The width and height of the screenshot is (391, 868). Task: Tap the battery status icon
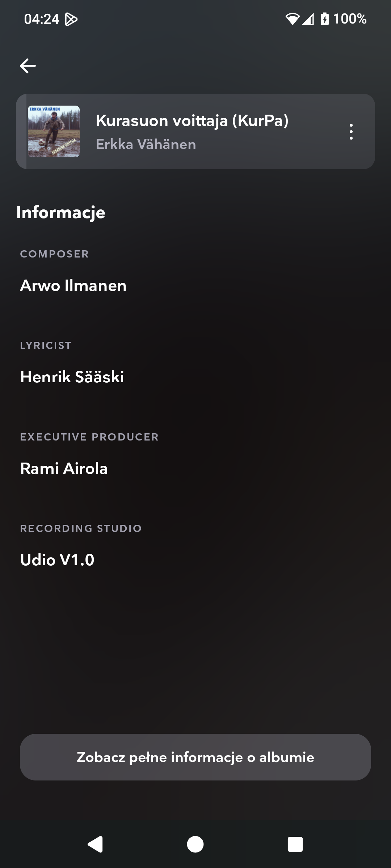tap(325, 19)
